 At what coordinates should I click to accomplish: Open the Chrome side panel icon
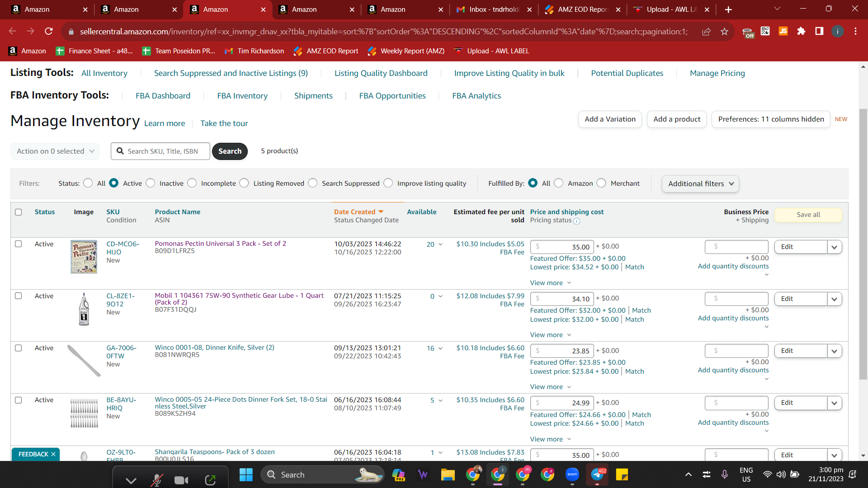coord(819,31)
